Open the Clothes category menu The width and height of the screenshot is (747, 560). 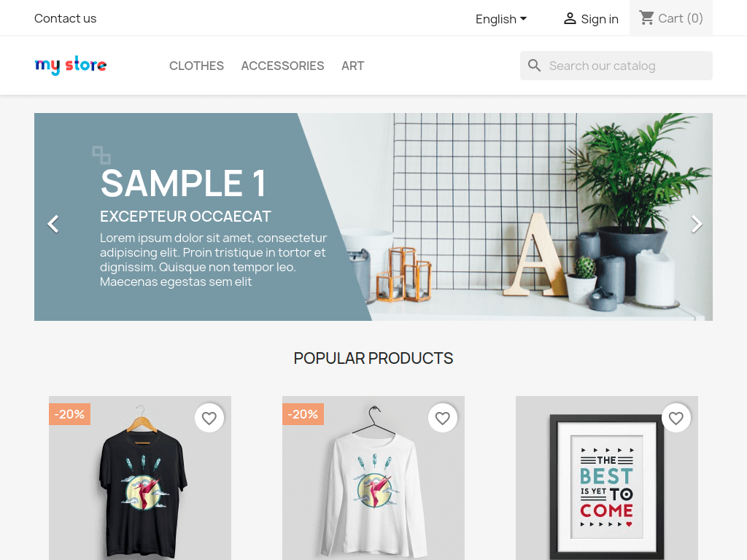[196, 66]
